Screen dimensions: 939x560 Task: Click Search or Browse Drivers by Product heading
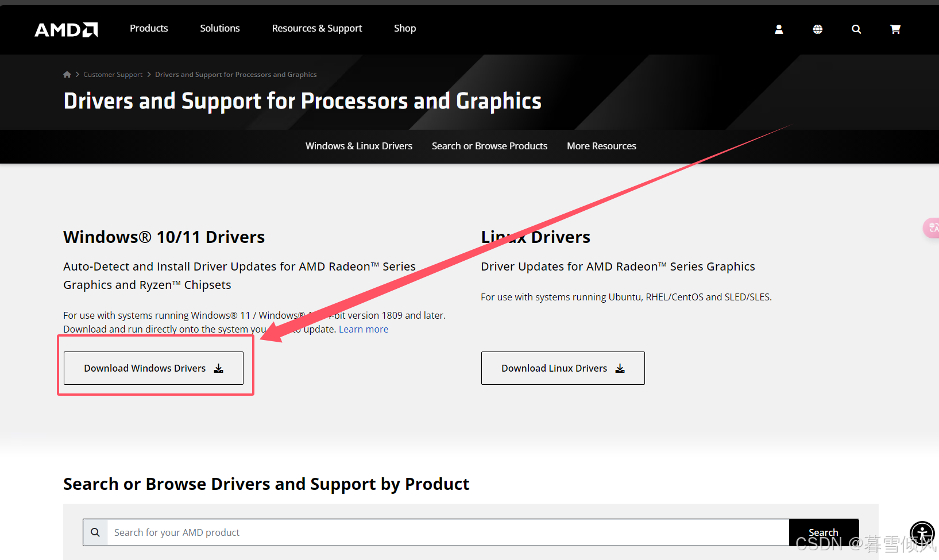coord(266,484)
